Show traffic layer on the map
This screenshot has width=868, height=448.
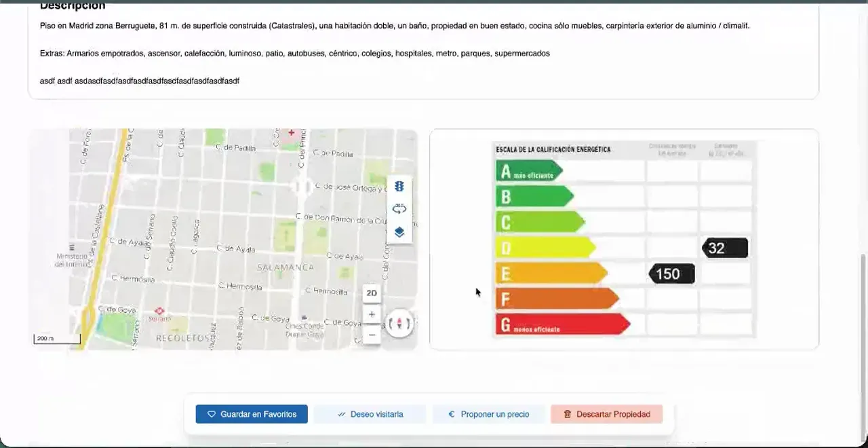pos(399,187)
